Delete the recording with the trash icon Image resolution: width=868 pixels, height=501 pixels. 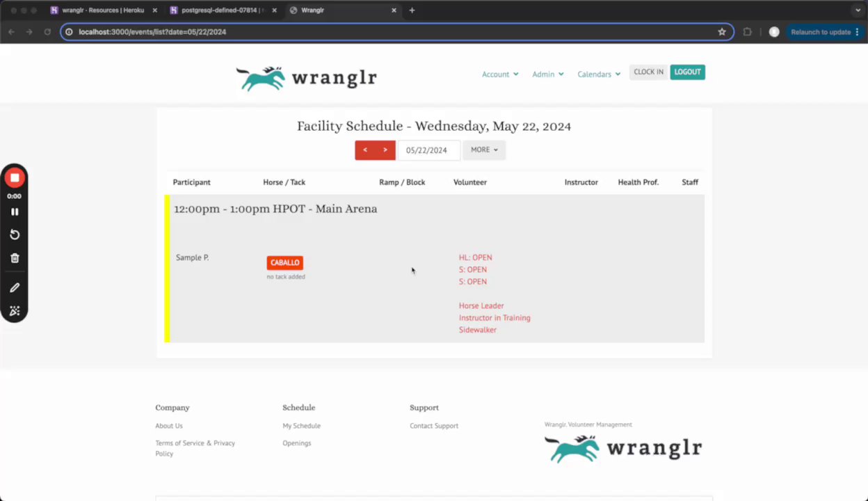pos(15,258)
